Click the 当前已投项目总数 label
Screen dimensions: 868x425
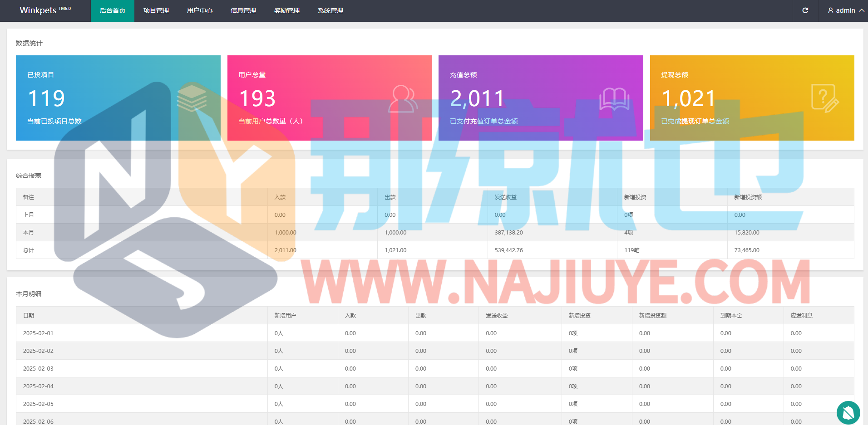tap(54, 121)
